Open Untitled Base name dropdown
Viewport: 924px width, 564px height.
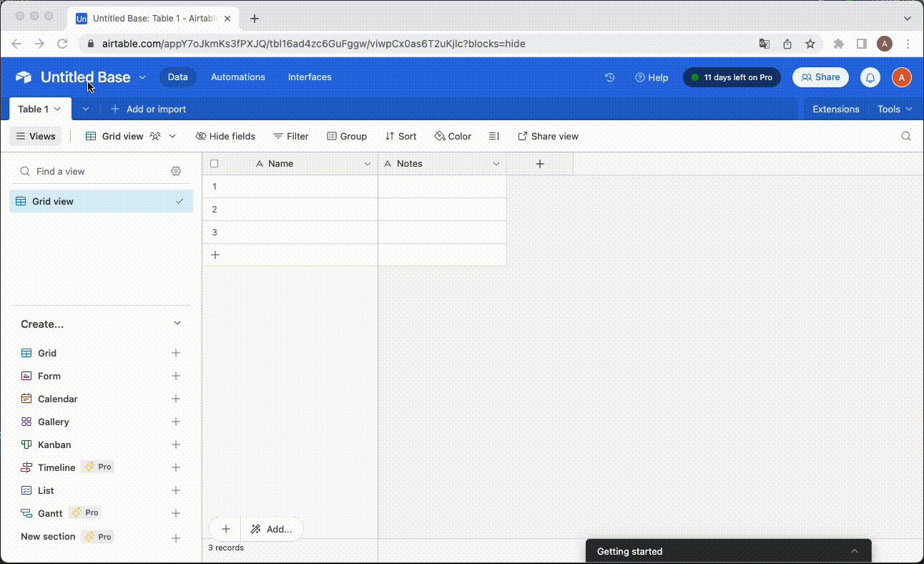pyautogui.click(x=142, y=77)
